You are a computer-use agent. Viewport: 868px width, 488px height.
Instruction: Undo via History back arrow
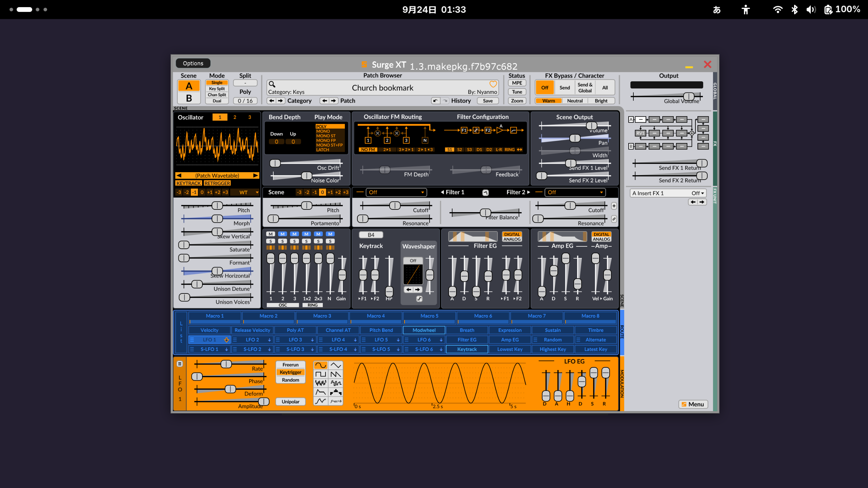coord(435,101)
